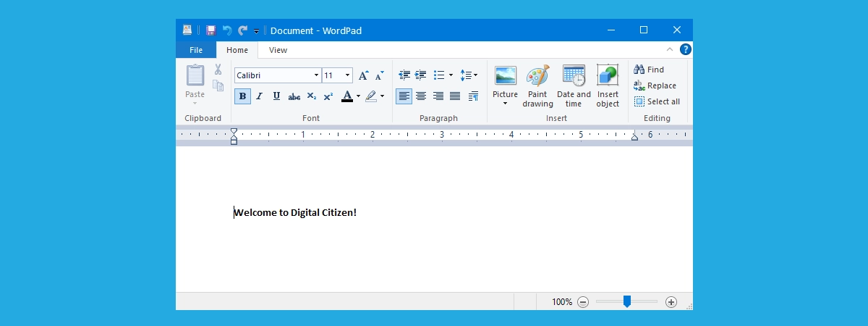
Task: Insert a Paint drawing
Action: tap(537, 85)
